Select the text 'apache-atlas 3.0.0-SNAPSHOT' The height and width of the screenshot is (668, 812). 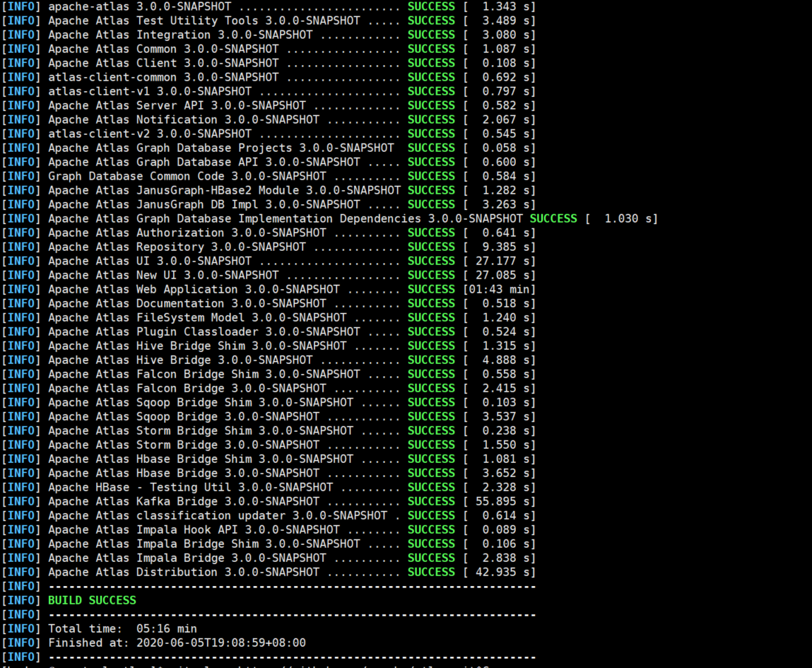click(x=140, y=7)
